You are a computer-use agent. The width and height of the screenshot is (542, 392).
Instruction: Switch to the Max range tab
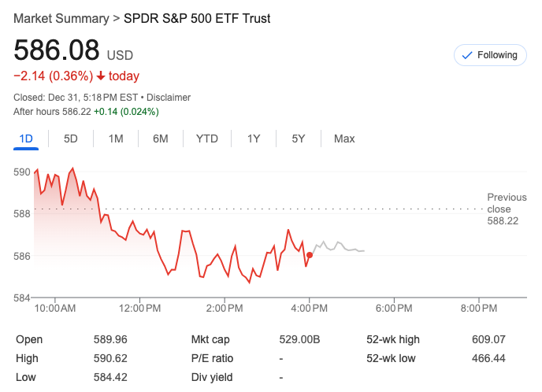[x=344, y=139]
